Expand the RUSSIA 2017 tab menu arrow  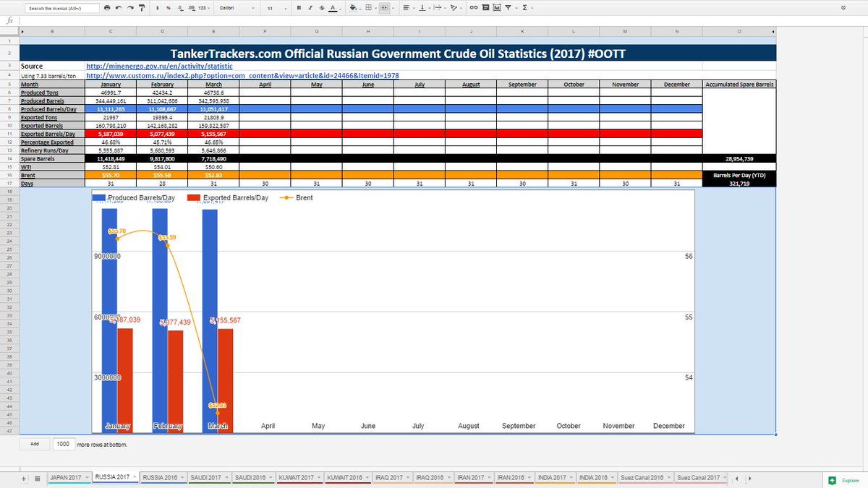[135, 479]
